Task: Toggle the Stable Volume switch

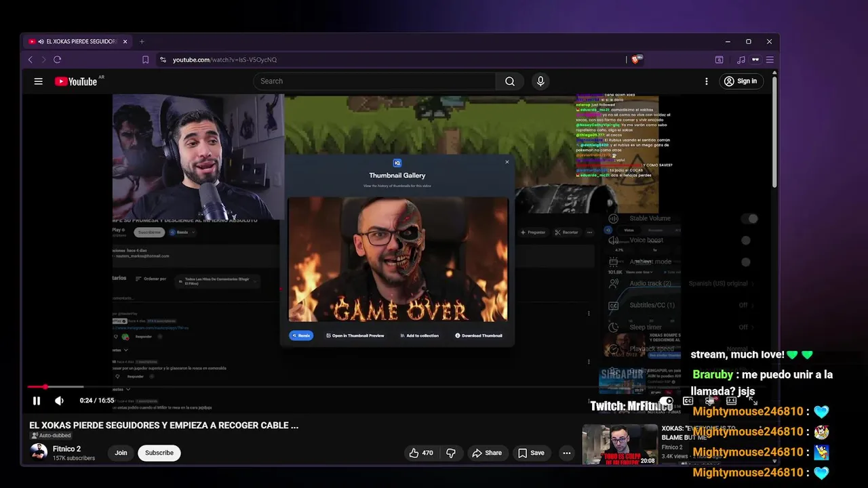Action: coord(749,218)
